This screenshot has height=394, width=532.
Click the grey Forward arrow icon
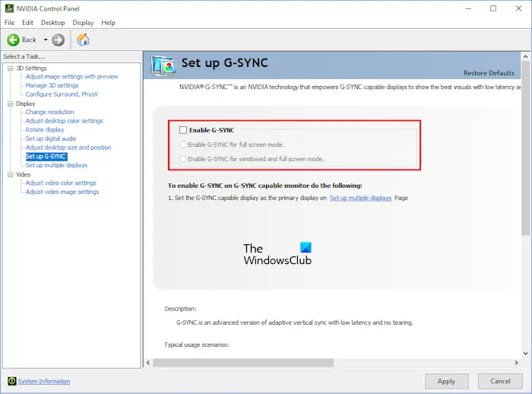click(x=59, y=40)
